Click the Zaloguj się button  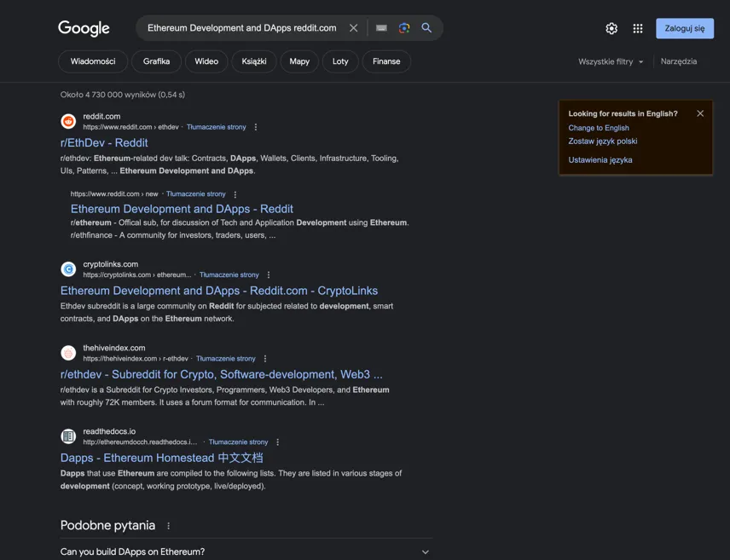(x=684, y=28)
